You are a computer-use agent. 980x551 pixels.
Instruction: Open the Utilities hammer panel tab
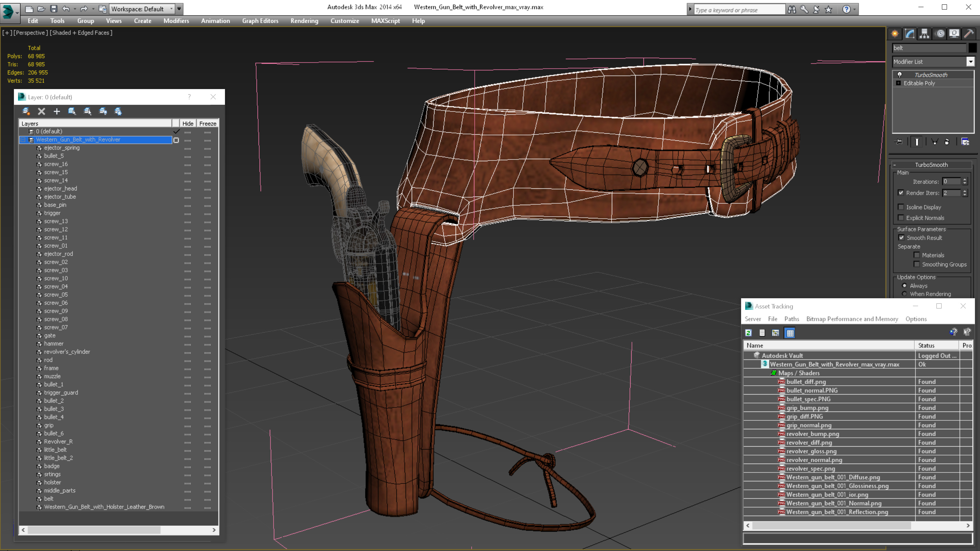click(968, 34)
